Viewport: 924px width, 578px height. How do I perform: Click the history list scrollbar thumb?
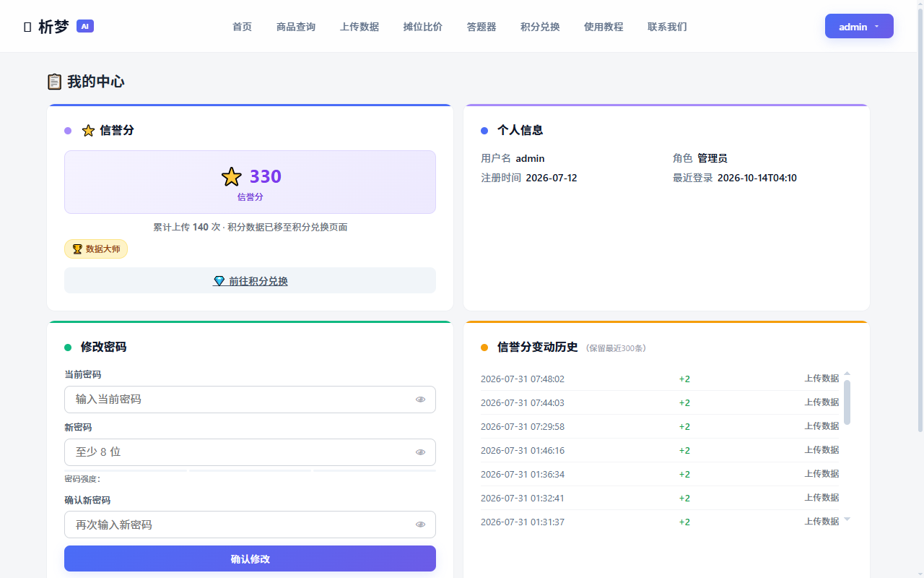(x=847, y=402)
